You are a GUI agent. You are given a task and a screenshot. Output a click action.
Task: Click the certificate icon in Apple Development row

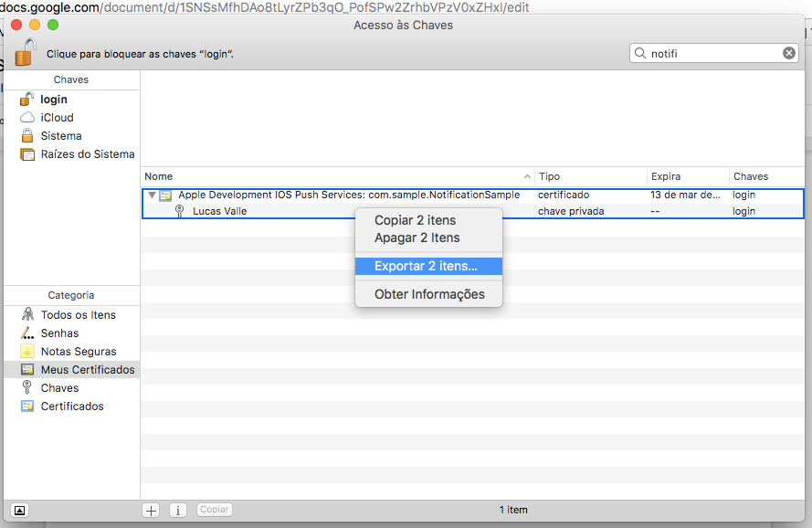coord(165,195)
